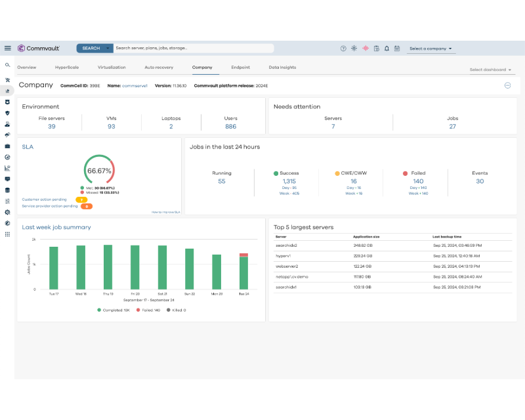525x420 pixels.
Task: Expand the SEARCH type dropdown arrow
Action: (108, 48)
